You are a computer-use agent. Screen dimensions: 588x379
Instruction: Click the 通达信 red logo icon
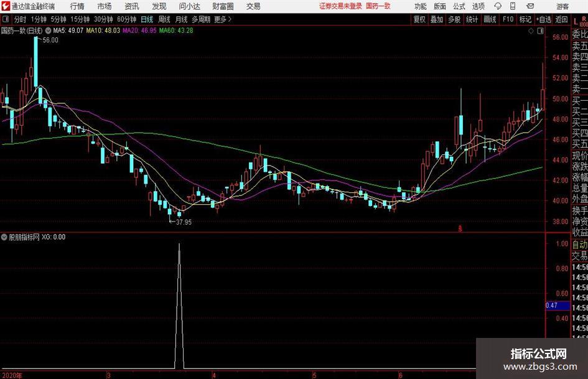pos(6,6)
